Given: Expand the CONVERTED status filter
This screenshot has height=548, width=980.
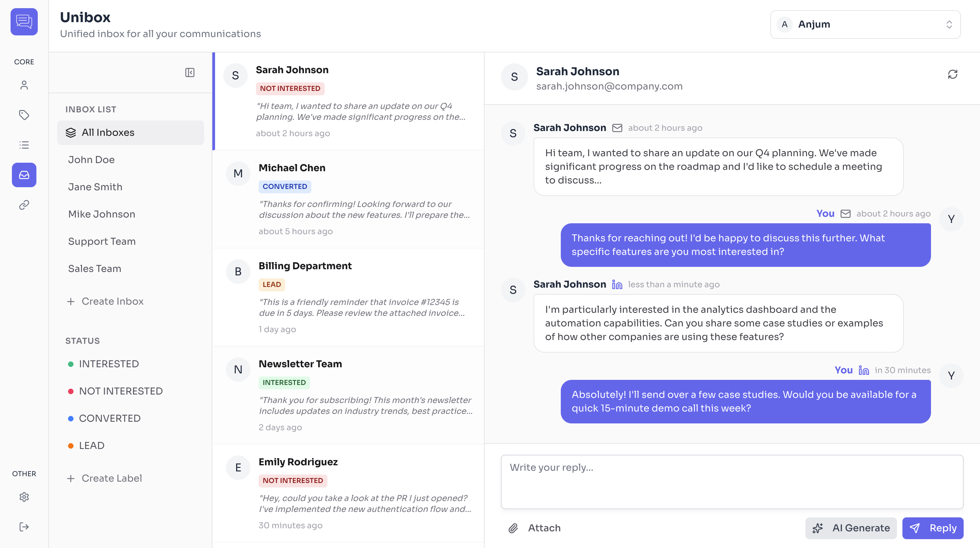Looking at the screenshot, I should click(109, 418).
